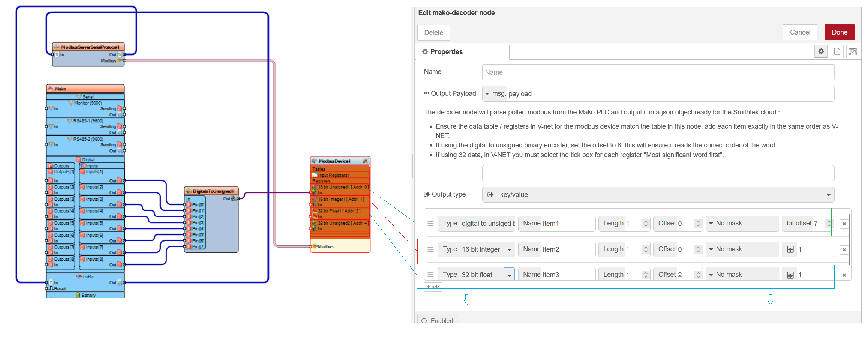Screen dimensions: 868x353
Task: Click Pin [3] on DigitalsToUnsigned1
Action: pyautogui.click(x=195, y=223)
